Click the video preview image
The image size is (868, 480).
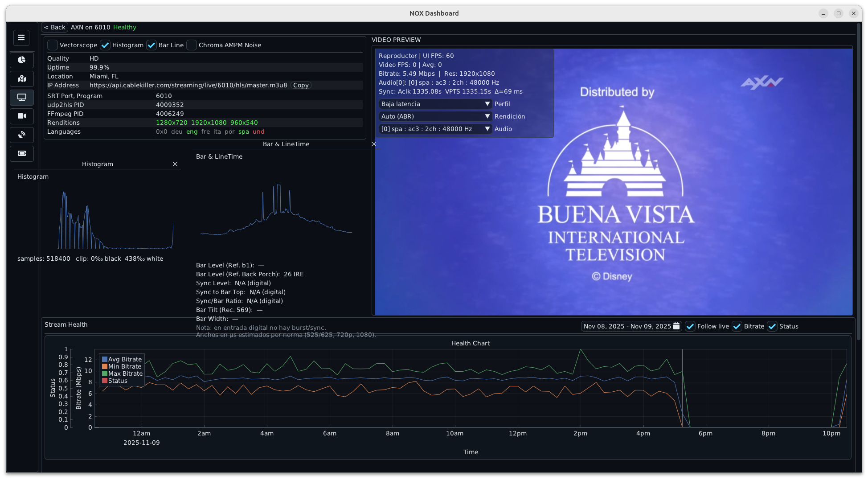pyautogui.click(x=614, y=182)
